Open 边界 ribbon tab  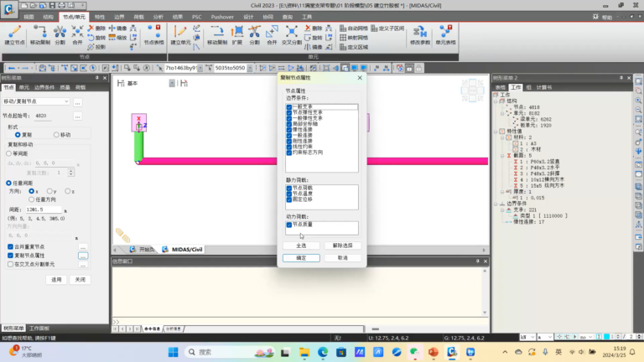(x=119, y=17)
